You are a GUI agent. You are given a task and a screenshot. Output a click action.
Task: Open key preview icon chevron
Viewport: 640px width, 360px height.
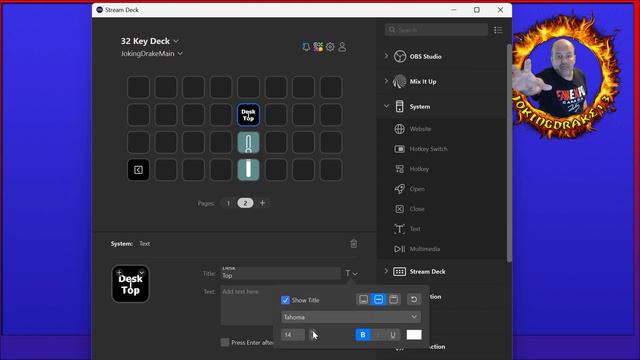tap(141, 272)
